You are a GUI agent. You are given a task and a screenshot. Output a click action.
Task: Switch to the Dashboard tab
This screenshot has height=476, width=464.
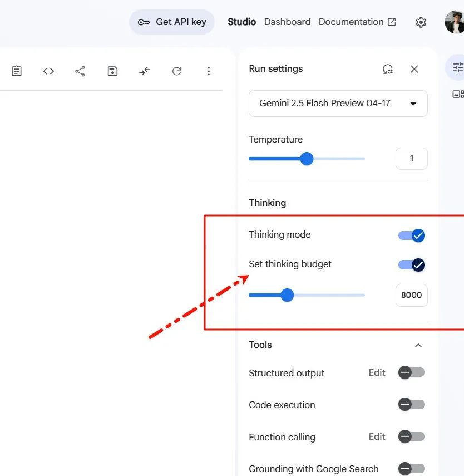[x=287, y=22]
